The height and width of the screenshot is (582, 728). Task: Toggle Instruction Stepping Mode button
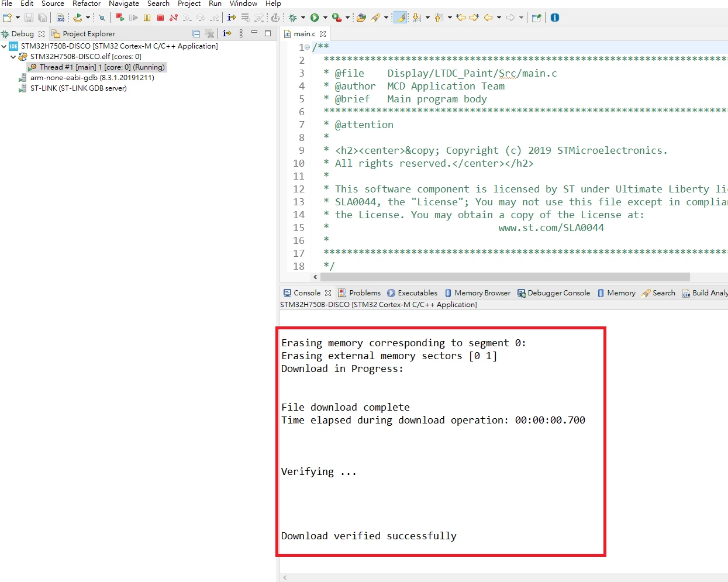tap(232, 18)
